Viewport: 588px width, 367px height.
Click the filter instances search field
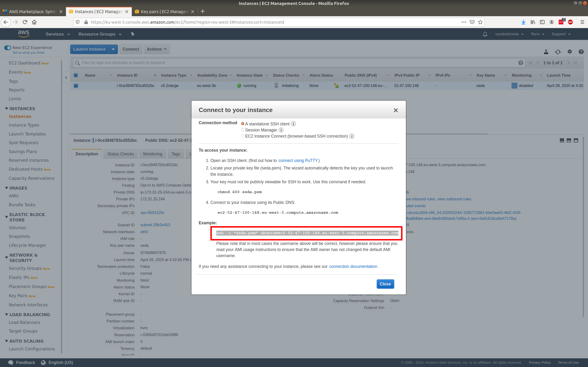tap(299, 63)
